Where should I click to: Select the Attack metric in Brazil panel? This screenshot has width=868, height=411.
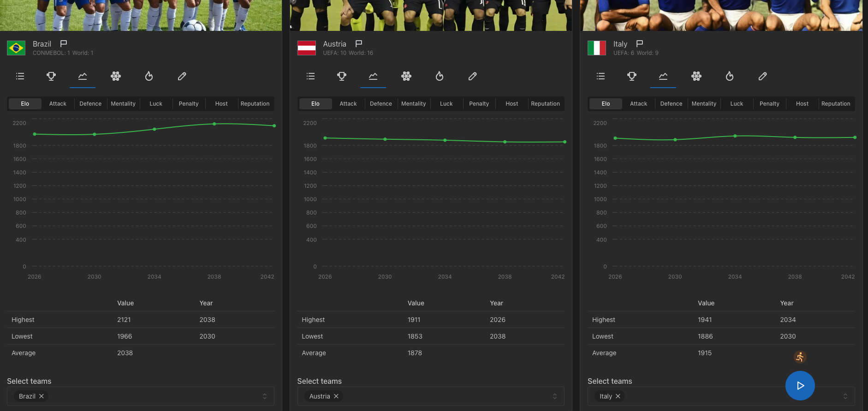(58, 104)
